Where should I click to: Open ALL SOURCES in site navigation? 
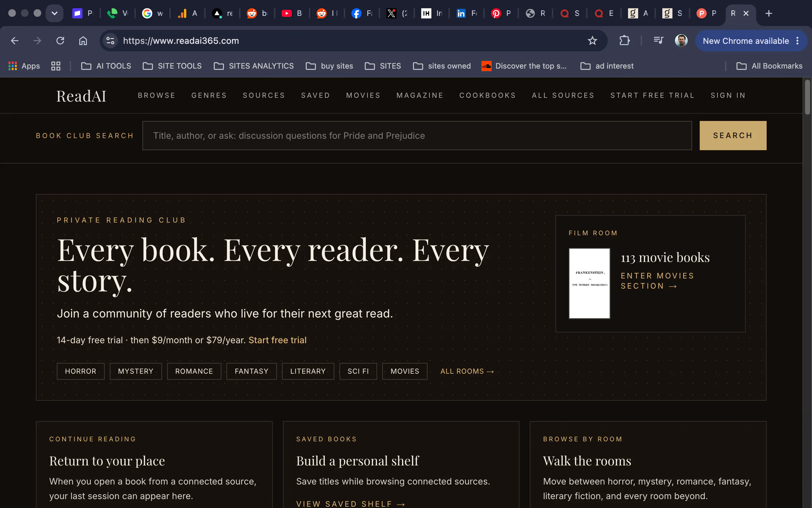pos(563,96)
